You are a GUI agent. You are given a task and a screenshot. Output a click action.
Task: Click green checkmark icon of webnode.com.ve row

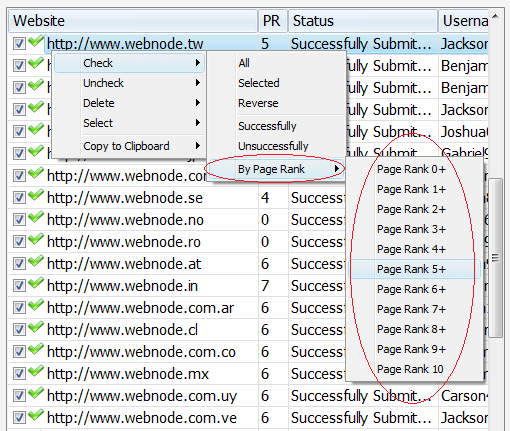[x=36, y=415]
